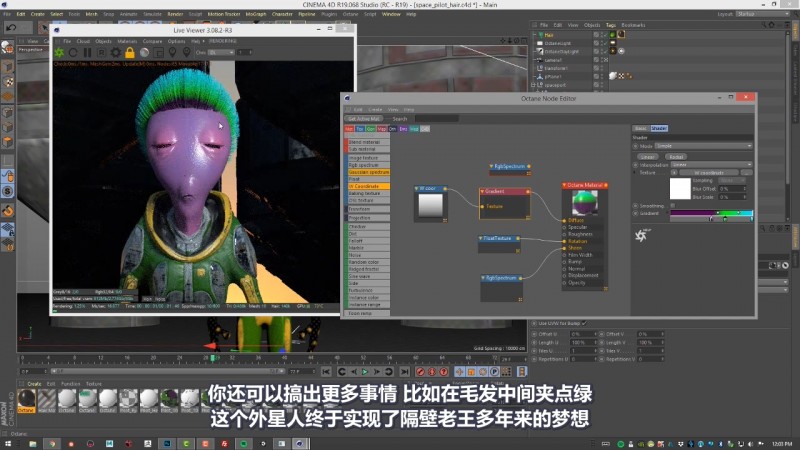Open Create menu in Octane Node Editor
800x450 pixels.
pos(375,110)
